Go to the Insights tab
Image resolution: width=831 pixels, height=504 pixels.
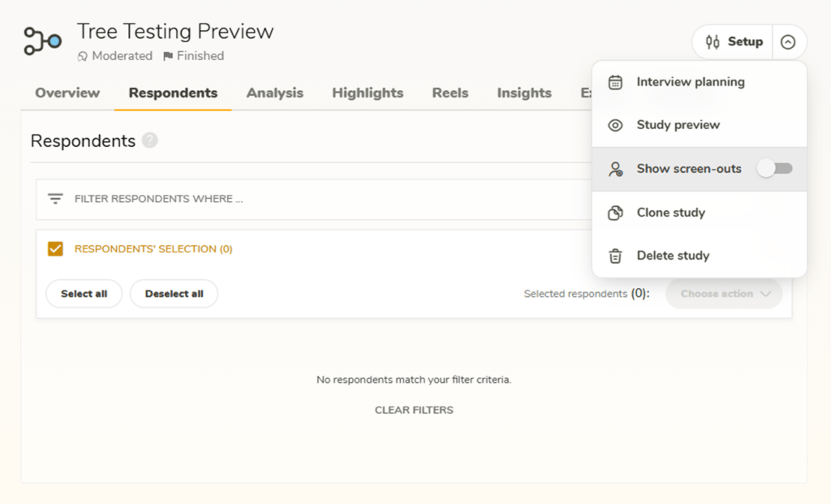tap(523, 93)
